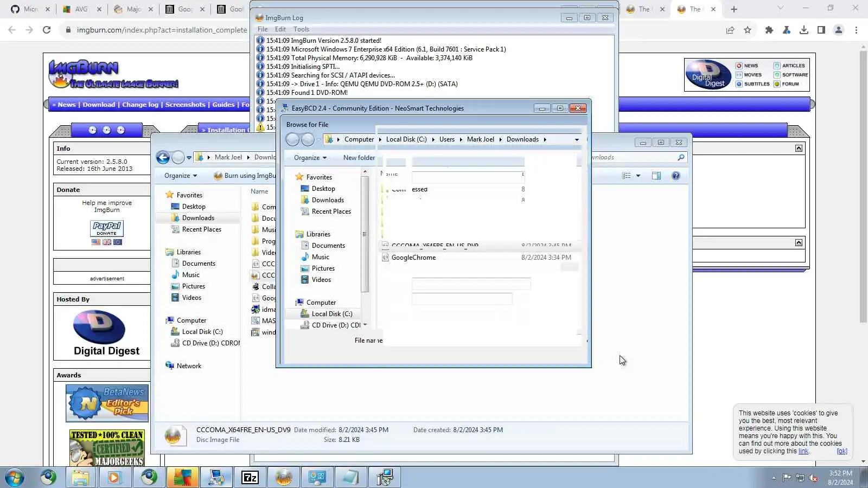
Task: Click the Chrome address bar URL
Action: (x=162, y=30)
